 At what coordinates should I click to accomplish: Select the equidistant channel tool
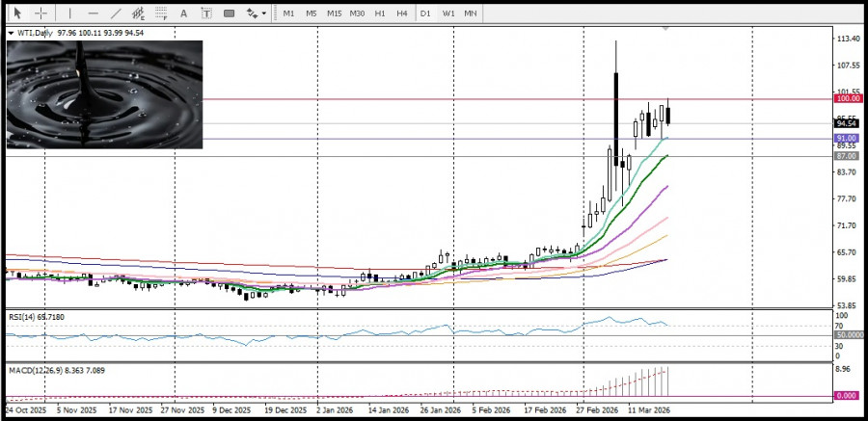(139, 13)
